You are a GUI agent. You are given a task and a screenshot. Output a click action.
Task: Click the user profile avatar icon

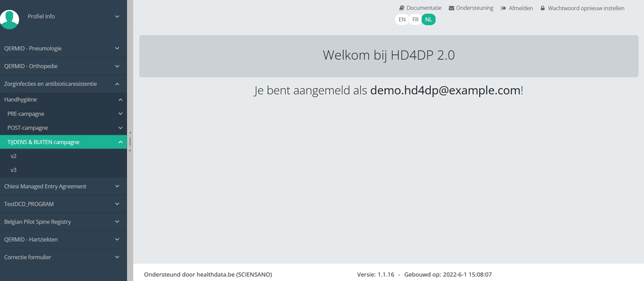(10, 19)
